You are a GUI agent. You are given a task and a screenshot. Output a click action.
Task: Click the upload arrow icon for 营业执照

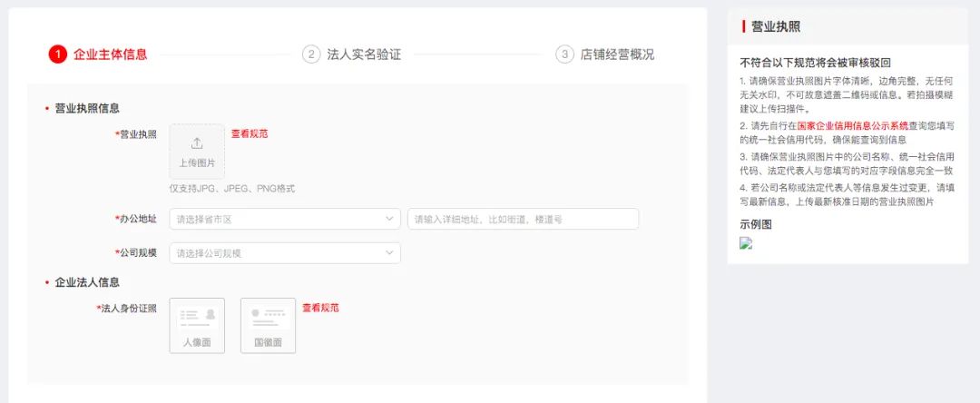pyautogui.click(x=197, y=143)
